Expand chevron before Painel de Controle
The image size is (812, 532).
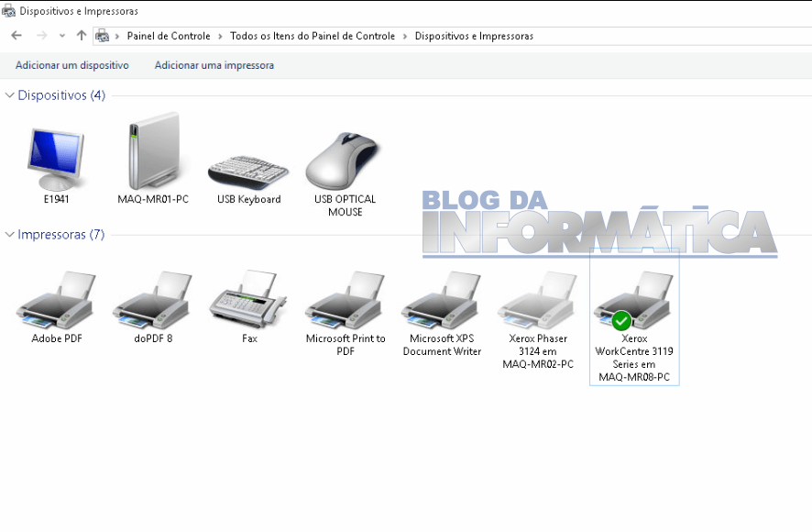pyautogui.click(x=117, y=37)
